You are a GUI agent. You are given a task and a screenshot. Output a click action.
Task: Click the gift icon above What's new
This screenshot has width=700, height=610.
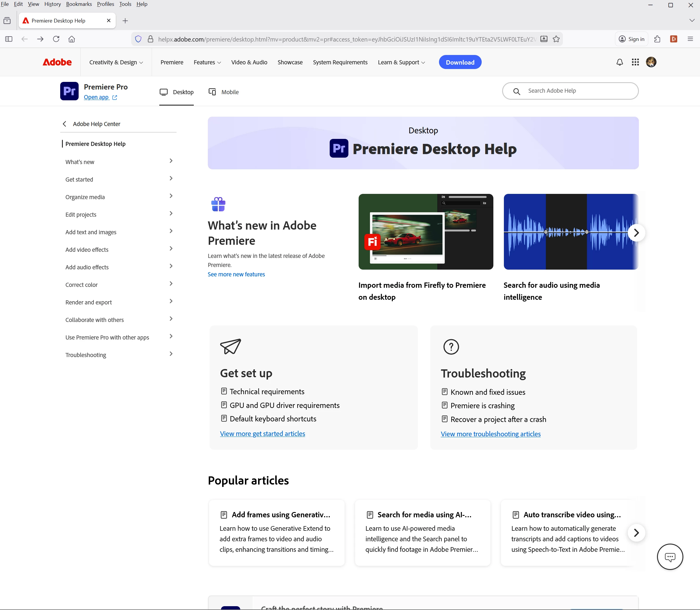pyautogui.click(x=218, y=204)
